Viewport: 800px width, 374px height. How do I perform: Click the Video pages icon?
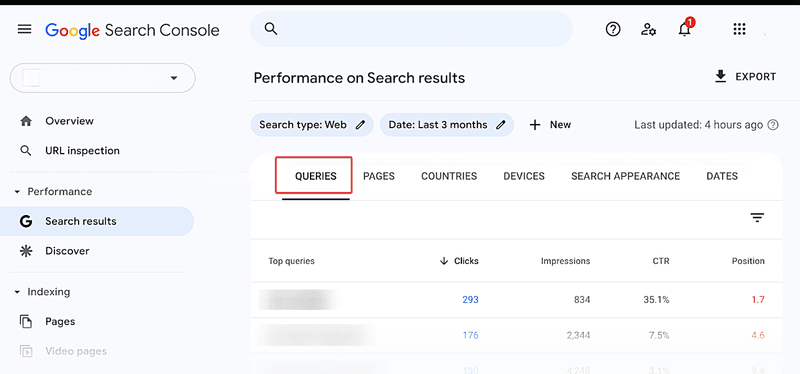[26, 351]
